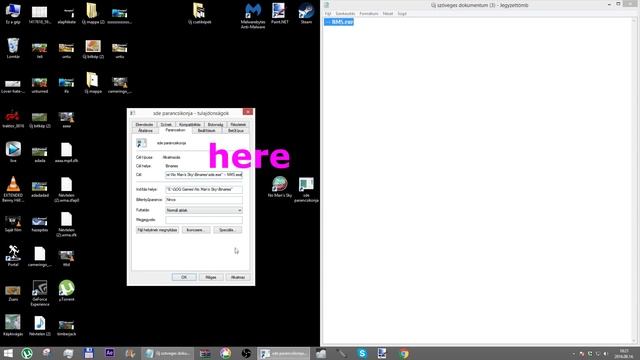The width and height of the screenshot is (640, 360).
Task: Confirm the properties dialog with OK
Action: [x=184, y=277]
